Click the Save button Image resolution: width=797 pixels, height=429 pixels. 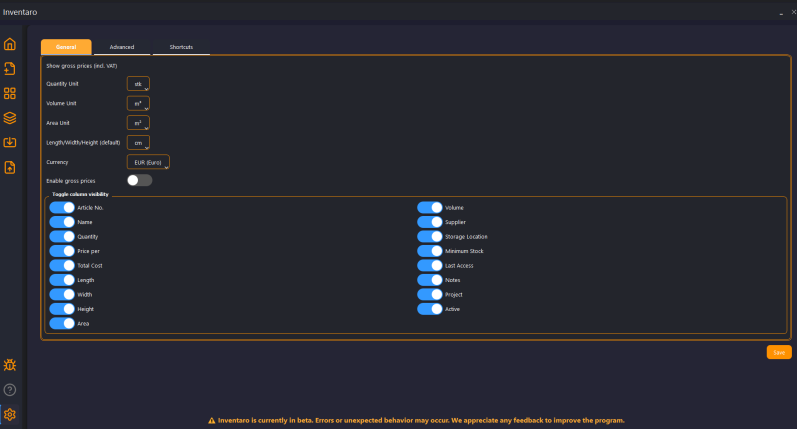(779, 352)
